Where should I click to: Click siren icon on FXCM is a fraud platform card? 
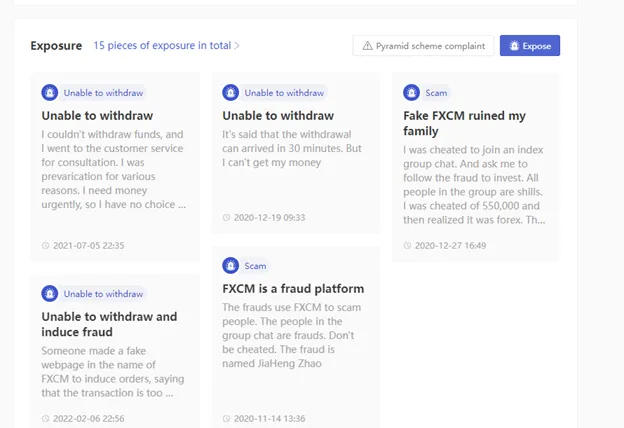230,266
